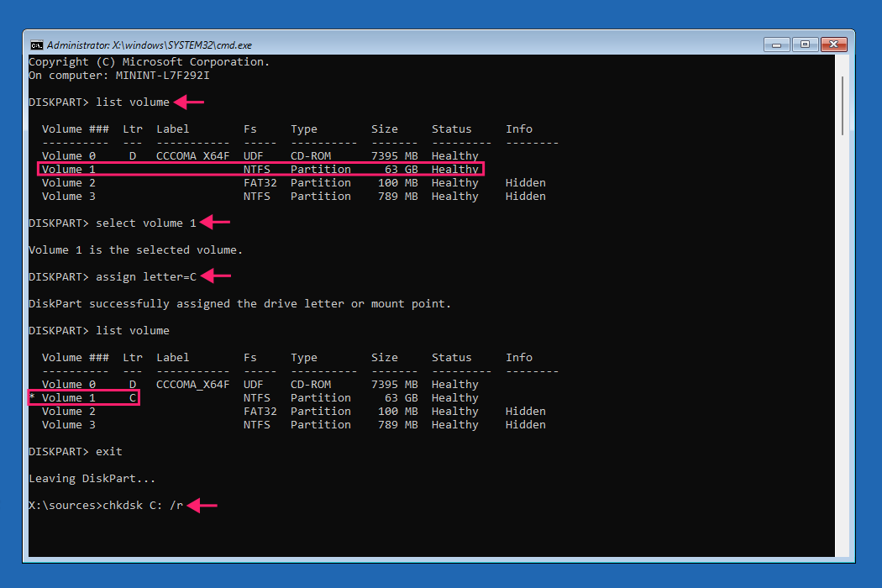Click 'Status' column header in first table
Viewport: 882px width, 588px height.
click(x=452, y=129)
